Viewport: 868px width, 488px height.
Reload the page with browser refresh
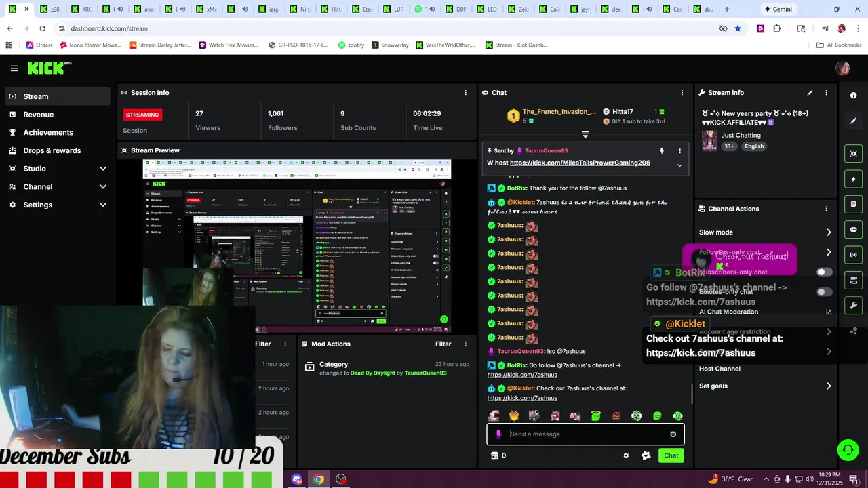[x=42, y=28]
